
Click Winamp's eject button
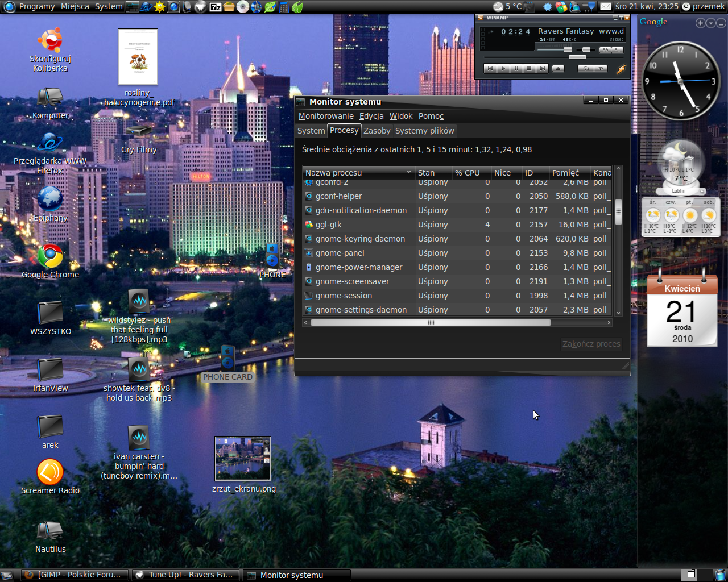tap(558, 69)
